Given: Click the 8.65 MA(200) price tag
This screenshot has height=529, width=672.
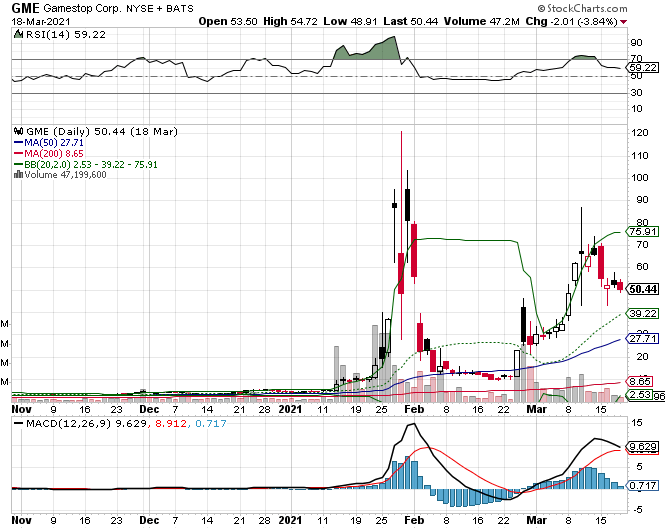Looking at the screenshot, I should tap(639, 382).
